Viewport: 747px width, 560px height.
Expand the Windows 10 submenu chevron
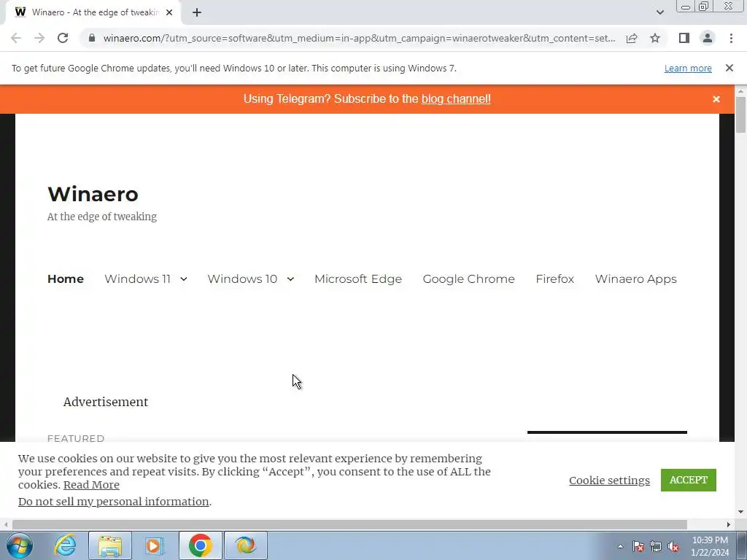(290, 279)
